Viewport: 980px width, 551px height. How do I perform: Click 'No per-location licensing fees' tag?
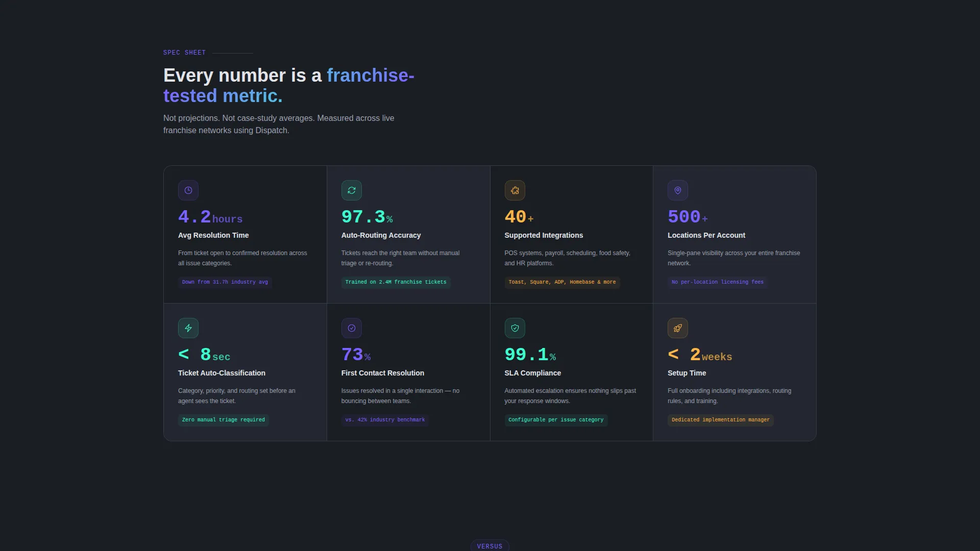(718, 282)
